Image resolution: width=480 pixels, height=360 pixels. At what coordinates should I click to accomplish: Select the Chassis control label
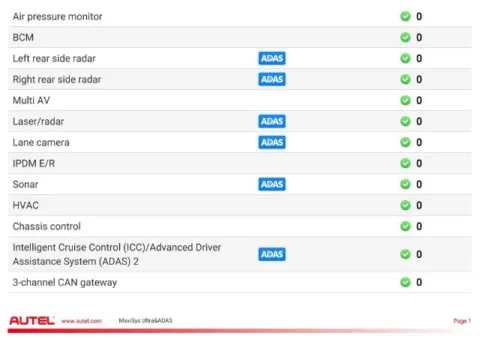click(x=47, y=226)
